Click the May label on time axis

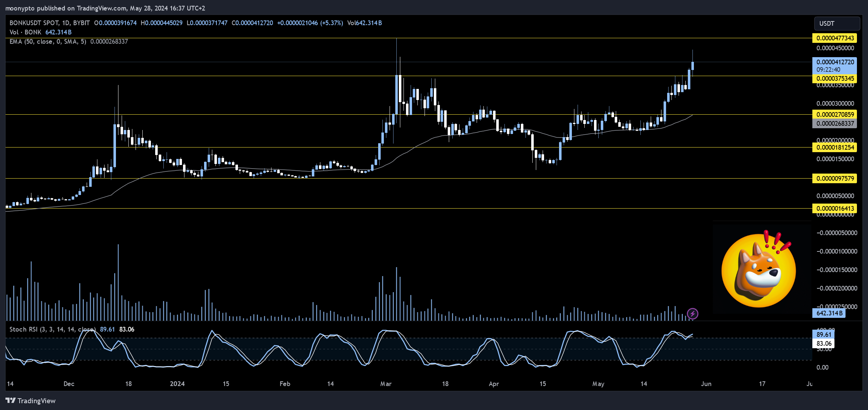pos(598,384)
